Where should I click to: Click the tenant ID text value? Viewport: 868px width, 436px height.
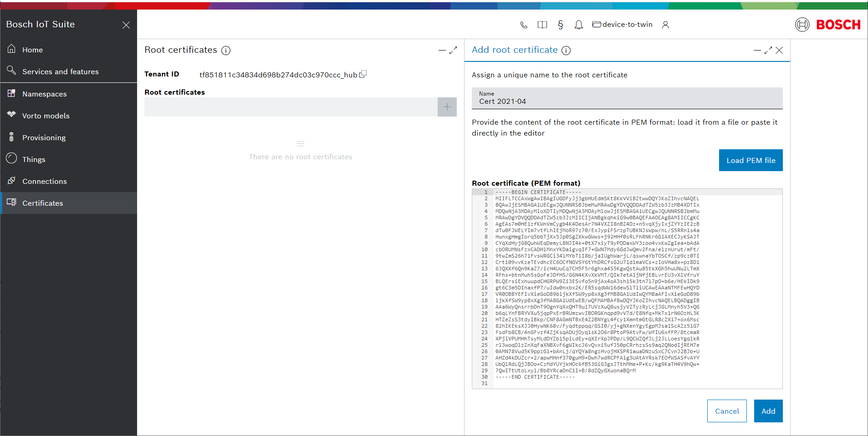pyautogui.click(x=278, y=75)
